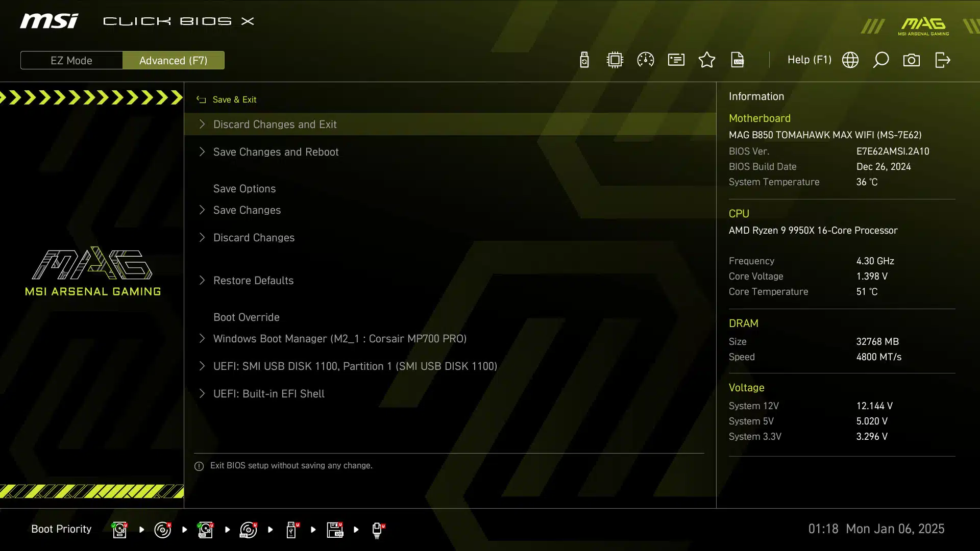Expand Restore Defaults option
This screenshot has width=980, height=551.
[x=253, y=281]
